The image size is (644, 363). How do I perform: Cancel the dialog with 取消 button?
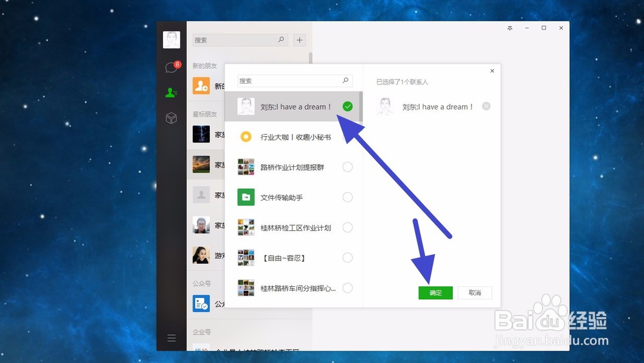pos(475,293)
